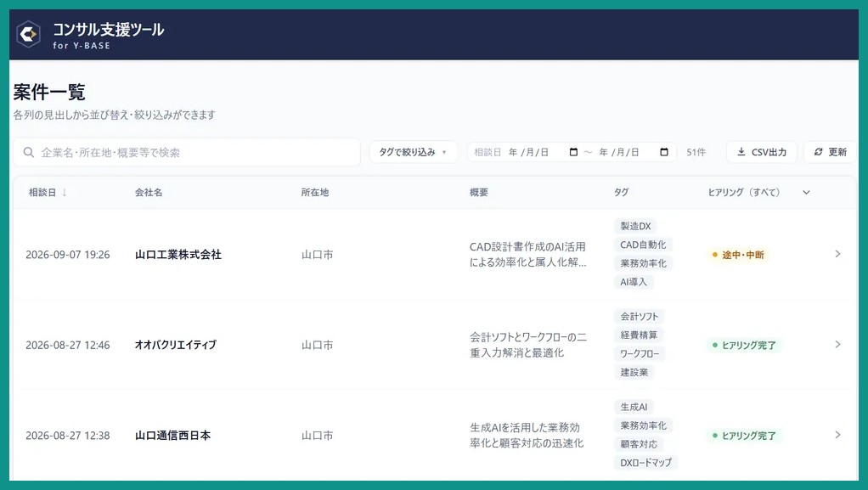Sort by the 会社名 column header
The image size is (868, 490).
click(x=149, y=192)
